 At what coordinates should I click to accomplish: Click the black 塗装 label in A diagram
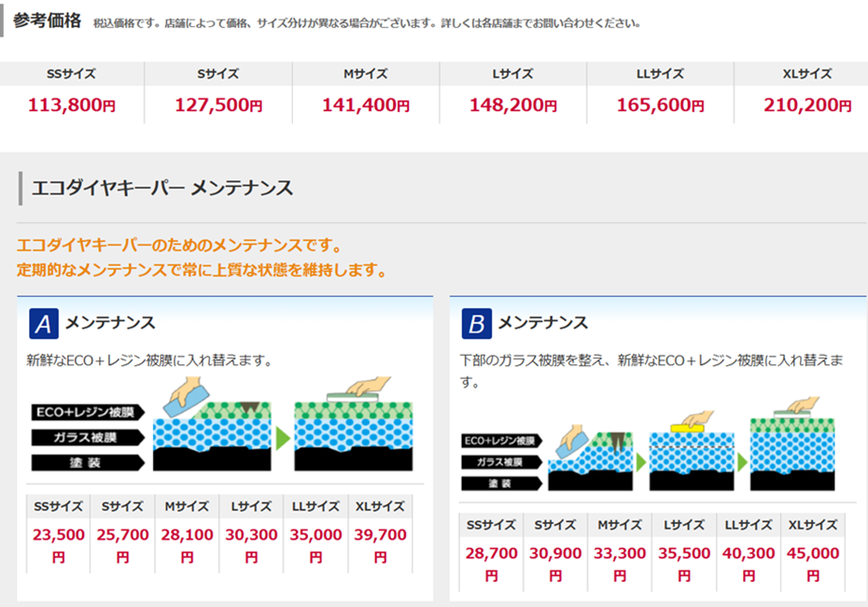pyautogui.click(x=86, y=462)
